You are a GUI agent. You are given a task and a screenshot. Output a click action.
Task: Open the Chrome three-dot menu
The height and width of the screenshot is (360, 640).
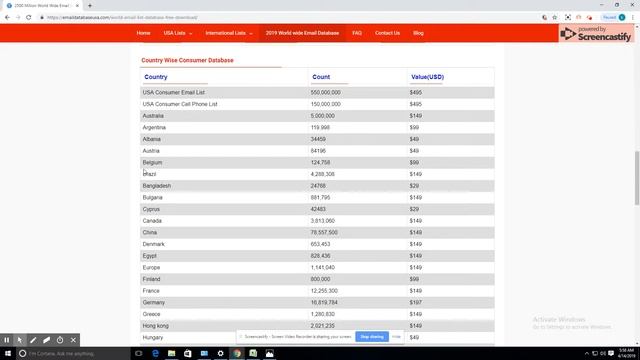(633, 18)
